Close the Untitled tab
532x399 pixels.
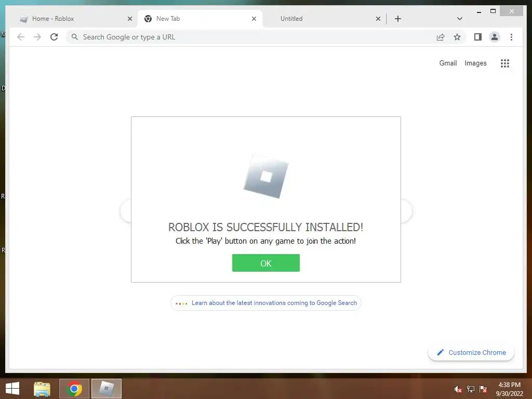click(x=378, y=19)
